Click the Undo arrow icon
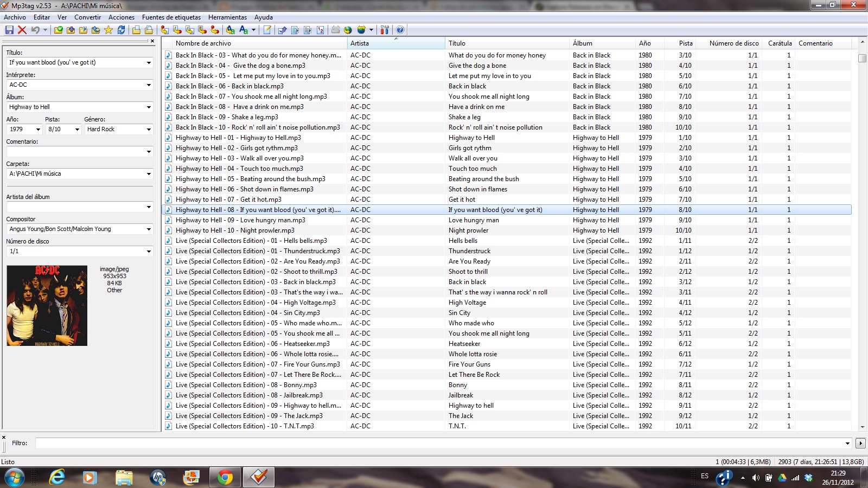 [x=35, y=30]
